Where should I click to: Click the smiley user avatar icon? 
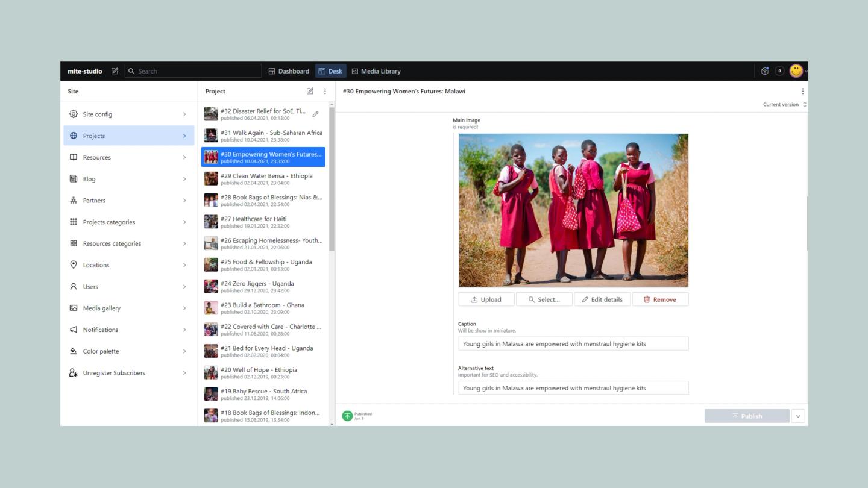pyautogui.click(x=796, y=70)
